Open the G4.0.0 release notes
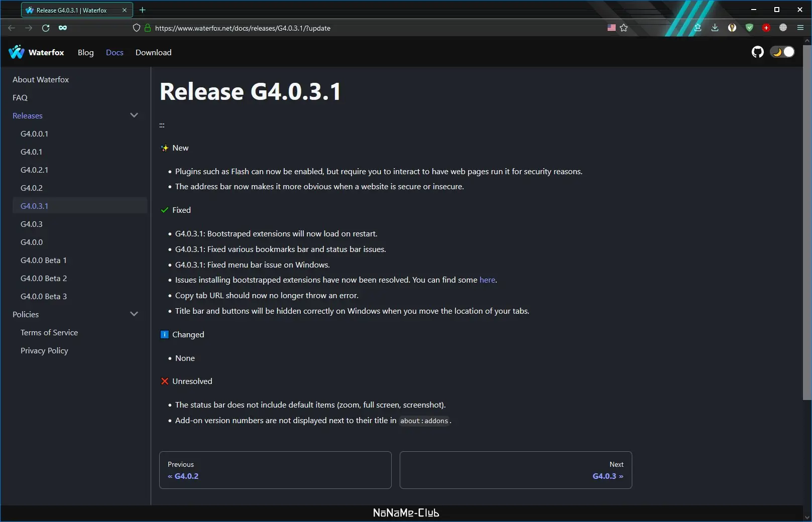 tap(32, 242)
